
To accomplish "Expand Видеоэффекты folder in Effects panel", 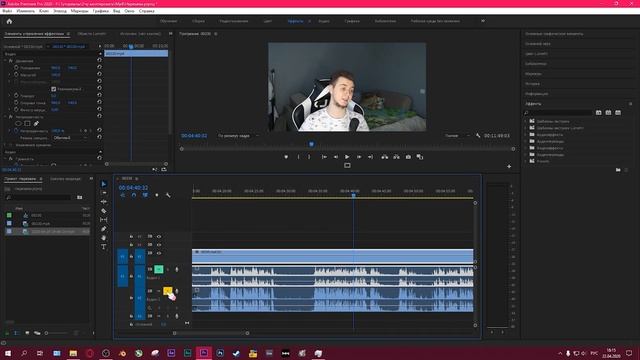I will (x=526, y=148).
